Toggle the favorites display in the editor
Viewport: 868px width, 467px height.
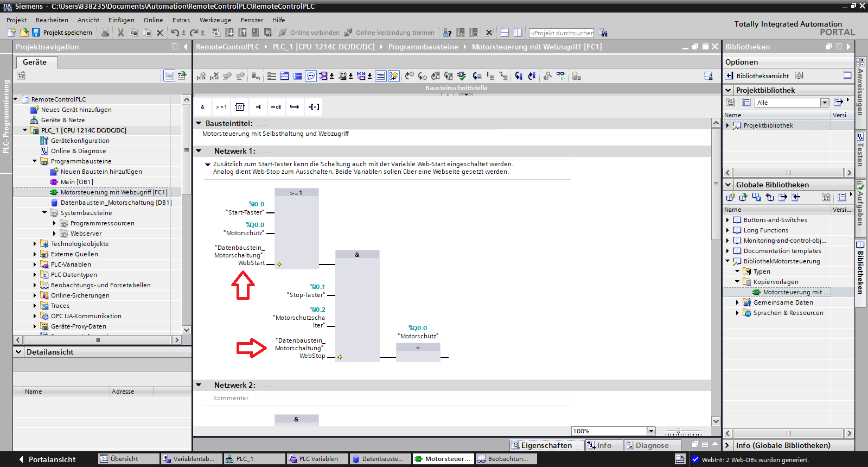tap(394, 76)
